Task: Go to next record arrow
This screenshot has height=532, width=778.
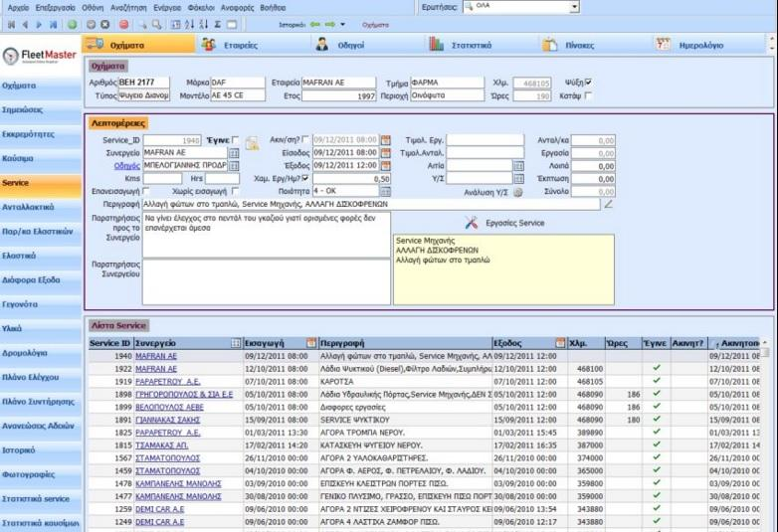Action: tap(39, 25)
